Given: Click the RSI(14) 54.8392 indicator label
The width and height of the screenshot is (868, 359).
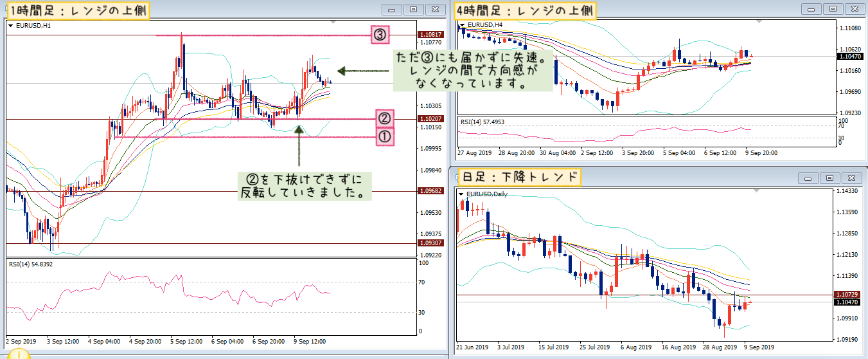Looking at the screenshot, I should [x=31, y=264].
